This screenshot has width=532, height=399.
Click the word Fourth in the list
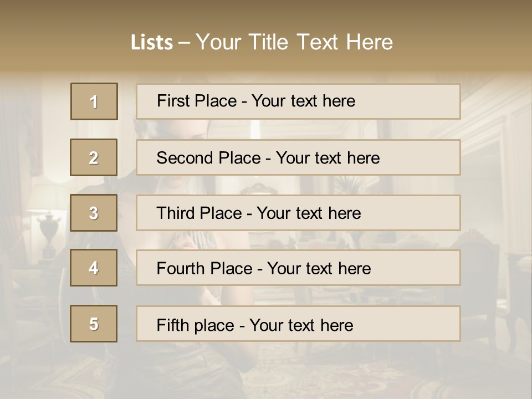pyautogui.click(x=177, y=269)
